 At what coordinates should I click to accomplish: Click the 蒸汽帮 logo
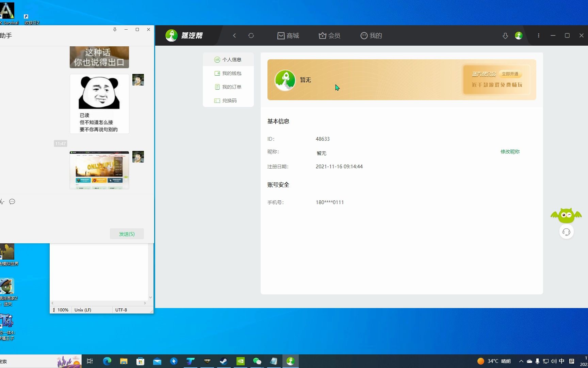coord(184,35)
